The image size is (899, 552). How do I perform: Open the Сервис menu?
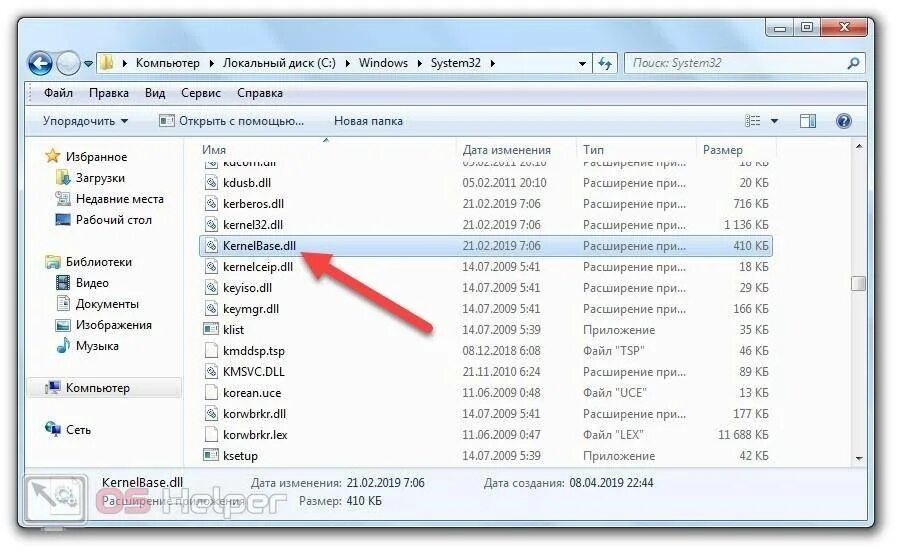[x=201, y=93]
